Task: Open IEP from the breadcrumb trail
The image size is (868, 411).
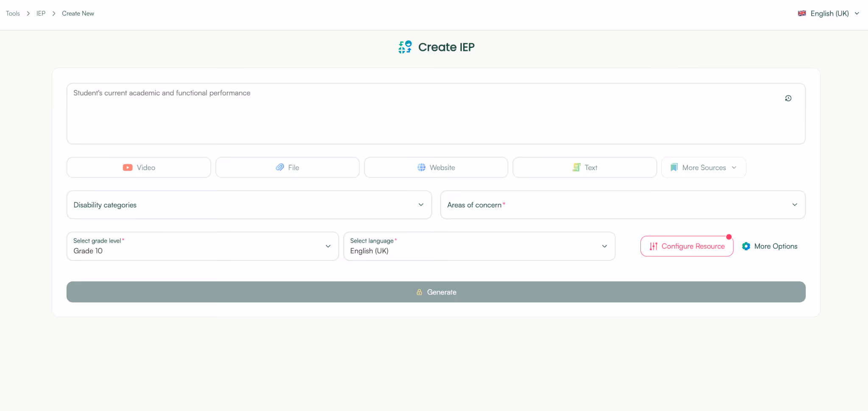Action: pos(41,13)
